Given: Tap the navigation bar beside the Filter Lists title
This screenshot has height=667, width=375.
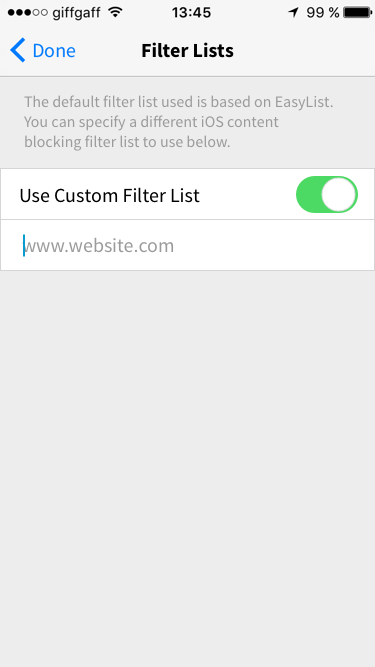Looking at the screenshot, I should [x=298, y=51].
